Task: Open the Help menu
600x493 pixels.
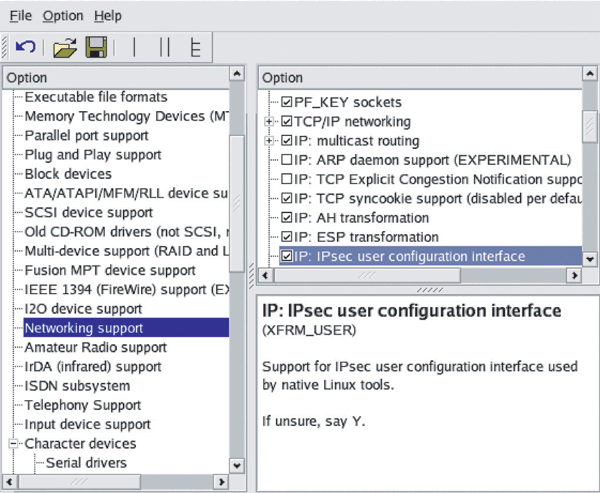Action: coord(107,16)
